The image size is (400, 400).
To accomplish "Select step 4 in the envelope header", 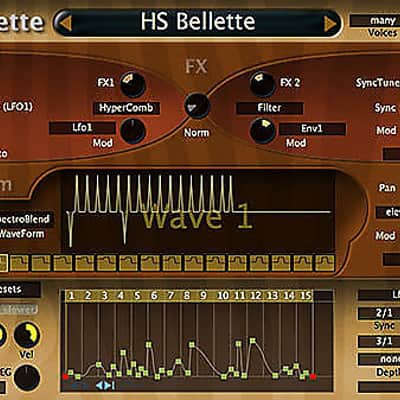I will pyautogui.click(x=121, y=296).
